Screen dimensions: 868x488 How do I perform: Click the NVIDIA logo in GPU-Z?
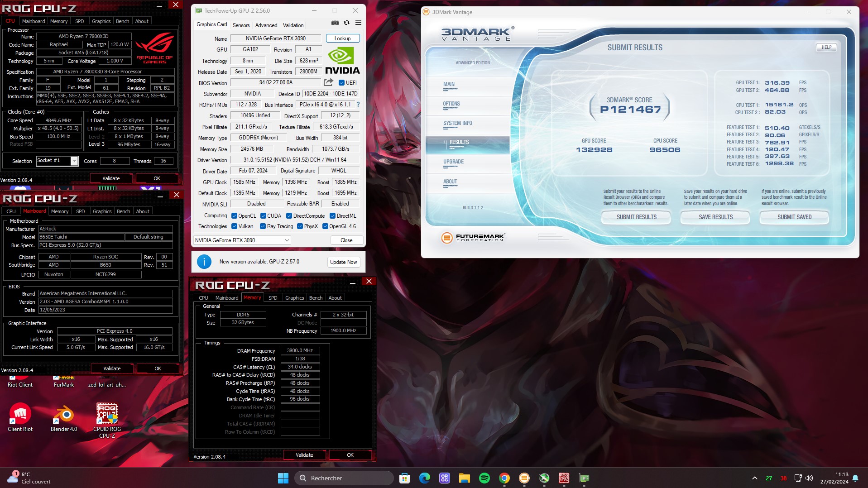pyautogui.click(x=342, y=61)
